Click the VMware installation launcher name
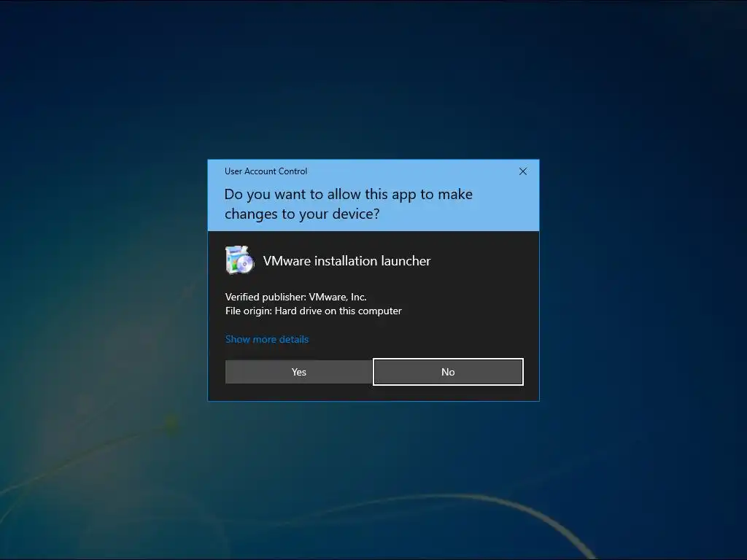 [347, 261]
